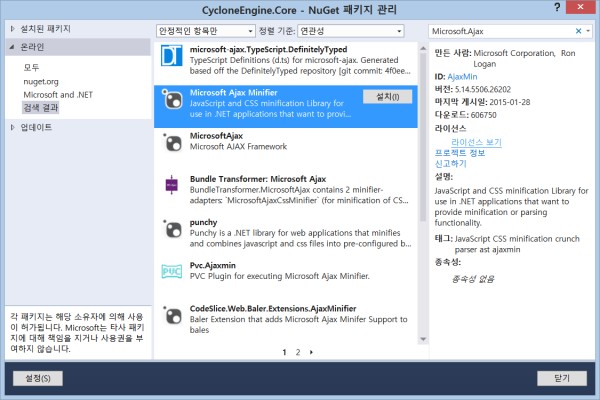Image resolution: width=600 pixels, height=400 pixels.
Task: Open the stable-only release filter dropdown
Action: 205,31
